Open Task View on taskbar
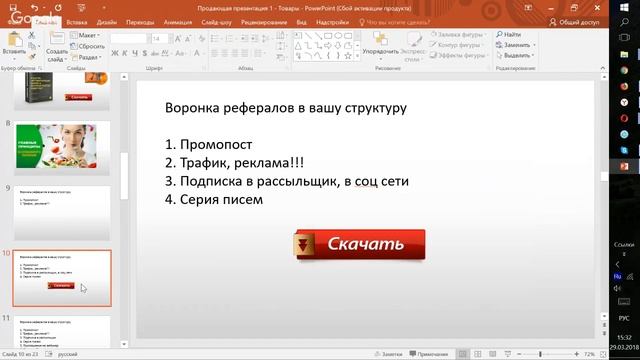640x360 pixels. coord(624,38)
